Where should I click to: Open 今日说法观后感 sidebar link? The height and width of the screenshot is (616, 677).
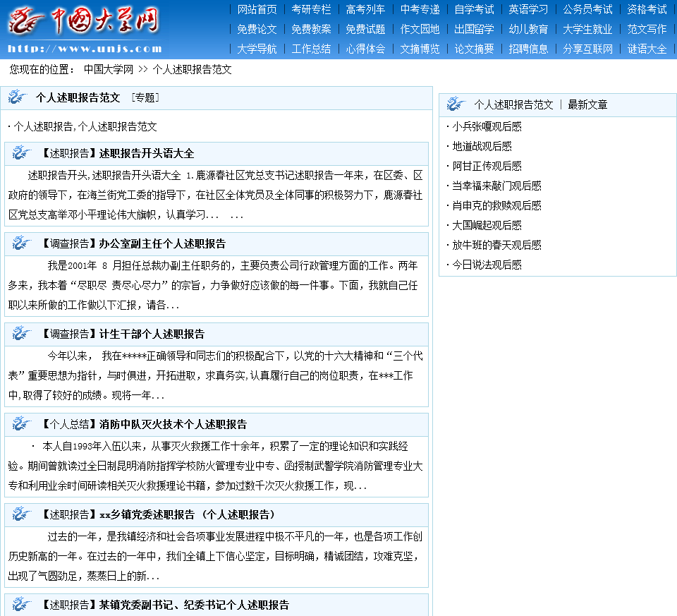coord(487,265)
